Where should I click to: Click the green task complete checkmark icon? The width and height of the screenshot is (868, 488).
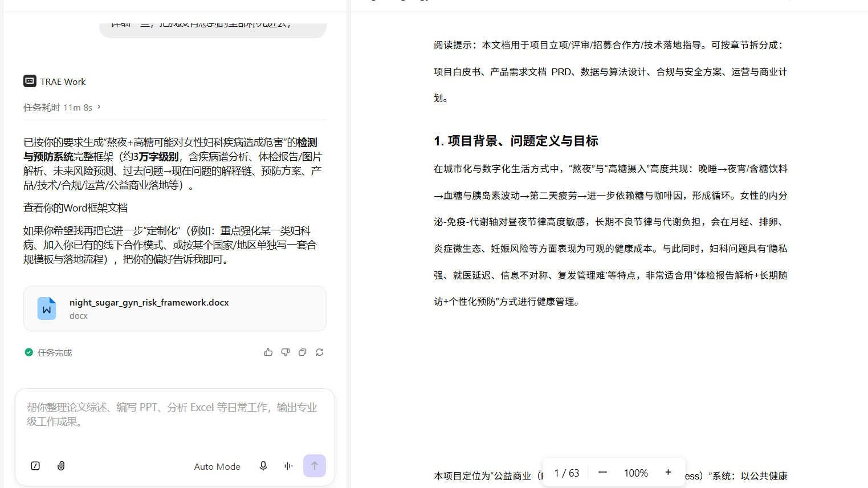click(x=29, y=352)
